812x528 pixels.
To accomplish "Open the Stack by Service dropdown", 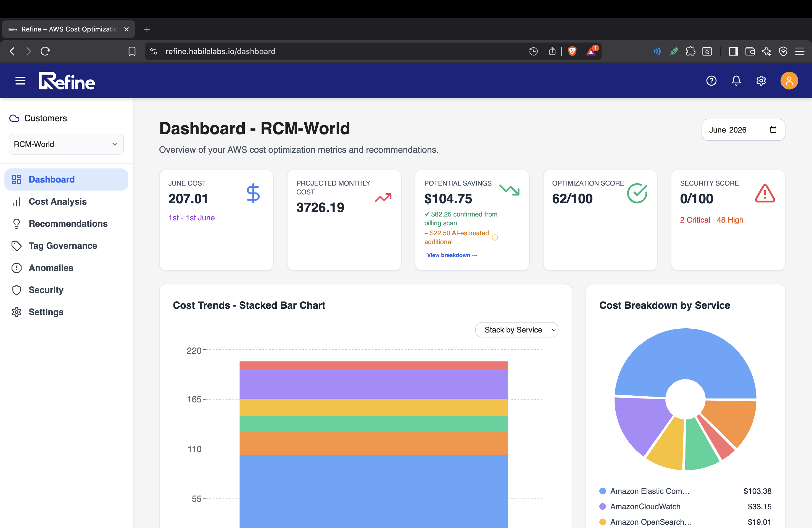I will point(517,330).
